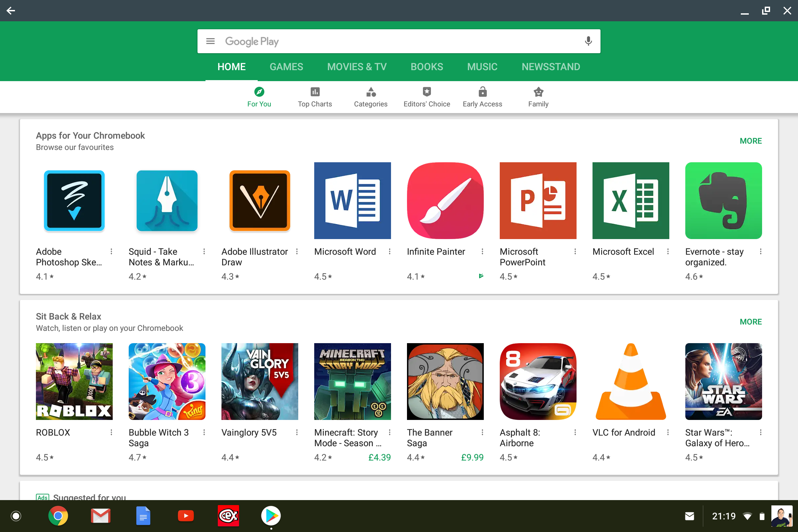Open overflow menu for Evernote
798x532 pixels.
[761, 251]
